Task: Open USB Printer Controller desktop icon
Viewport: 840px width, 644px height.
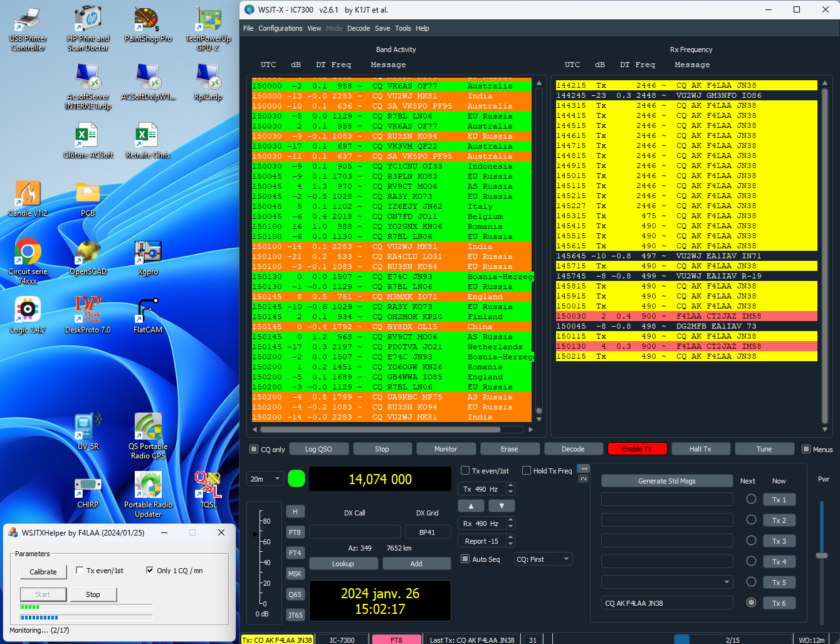Action: point(28,29)
